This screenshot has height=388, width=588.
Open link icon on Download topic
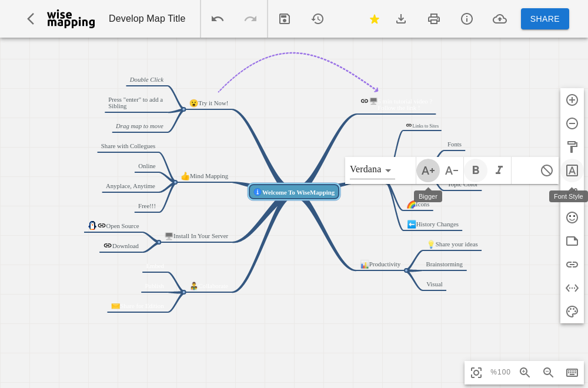click(x=108, y=246)
